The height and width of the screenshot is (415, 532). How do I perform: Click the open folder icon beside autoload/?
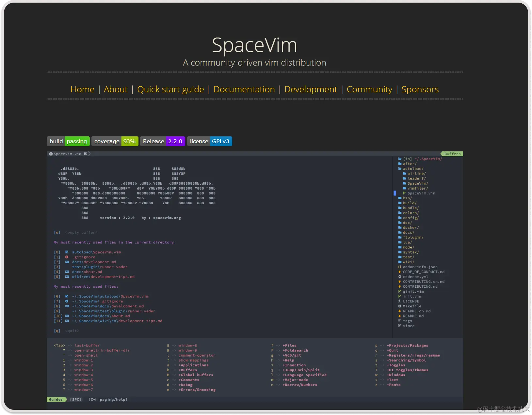(400, 169)
